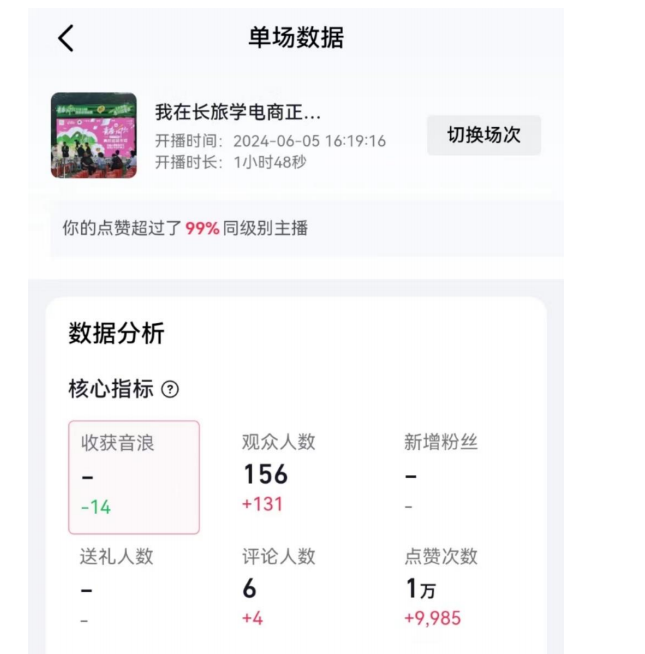Click the +131 audience change value

point(262,504)
